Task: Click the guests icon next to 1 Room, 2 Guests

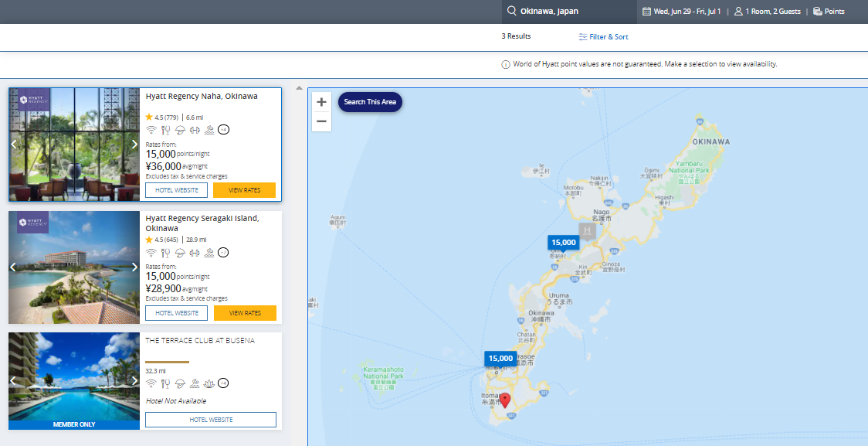Action: pyautogui.click(x=739, y=11)
